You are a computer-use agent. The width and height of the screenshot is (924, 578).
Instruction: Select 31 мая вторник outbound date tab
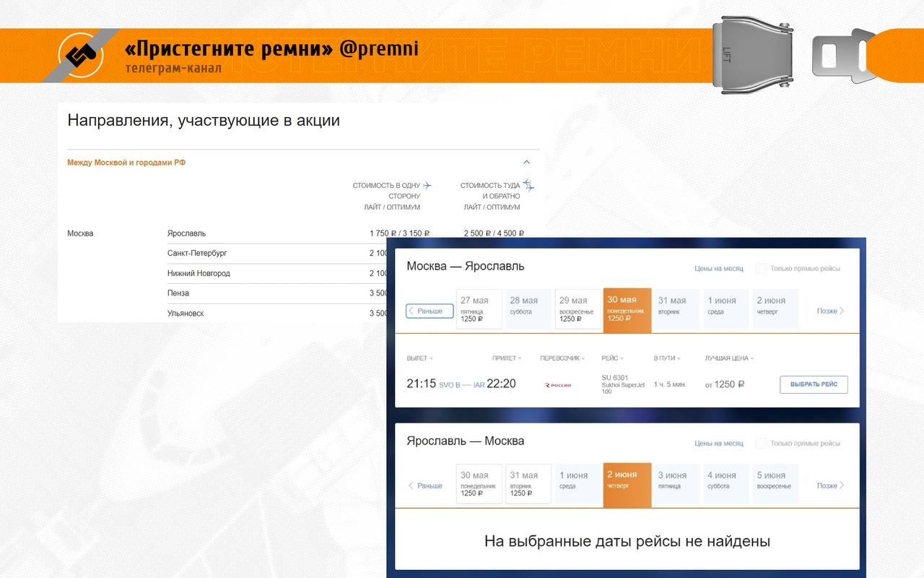coord(676,309)
